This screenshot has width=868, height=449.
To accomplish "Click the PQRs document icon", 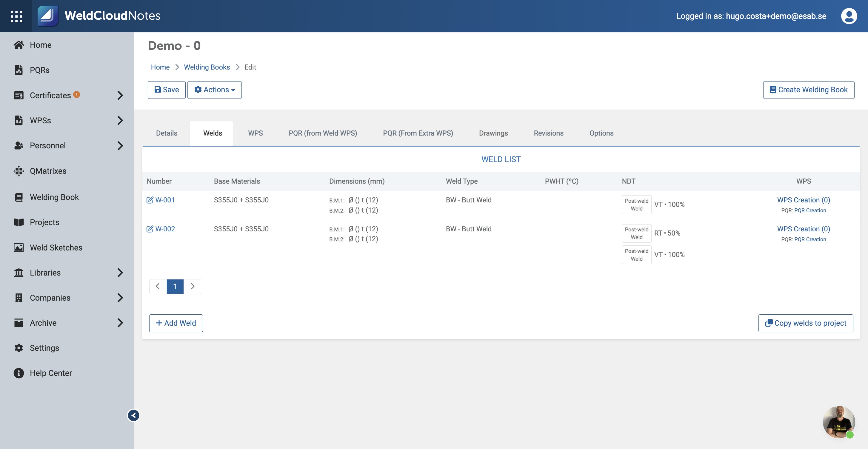I will (x=19, y=70).
